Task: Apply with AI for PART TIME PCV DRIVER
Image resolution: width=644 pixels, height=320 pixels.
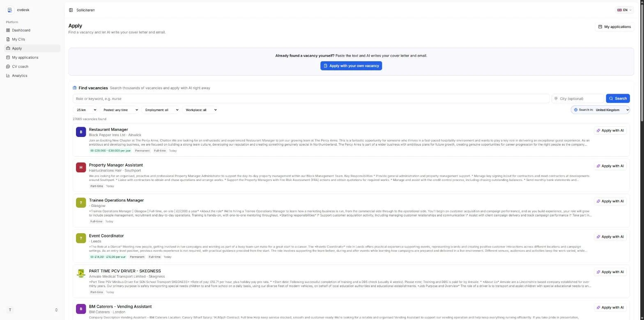Action: [x=610, y=272]
